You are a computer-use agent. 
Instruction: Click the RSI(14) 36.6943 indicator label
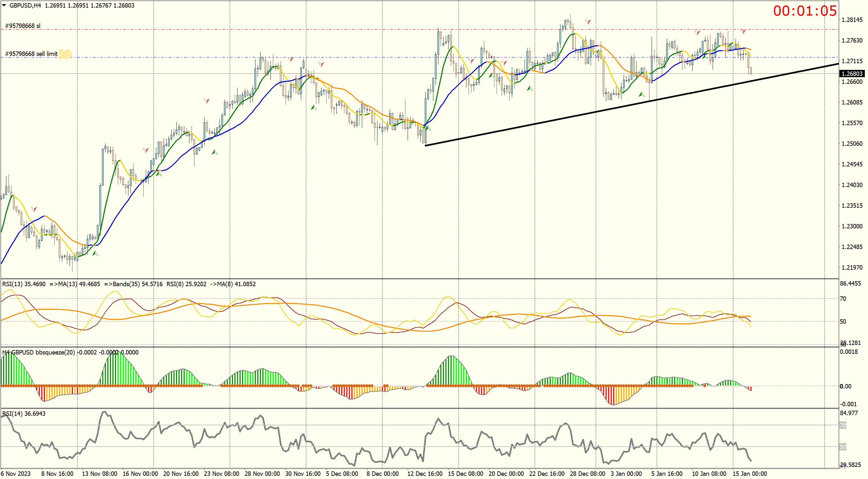24,414
